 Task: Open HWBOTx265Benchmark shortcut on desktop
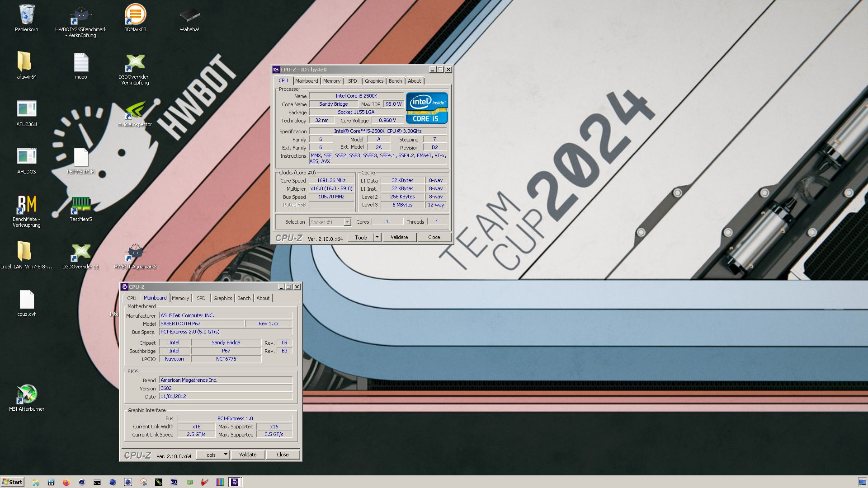[81, 21]
